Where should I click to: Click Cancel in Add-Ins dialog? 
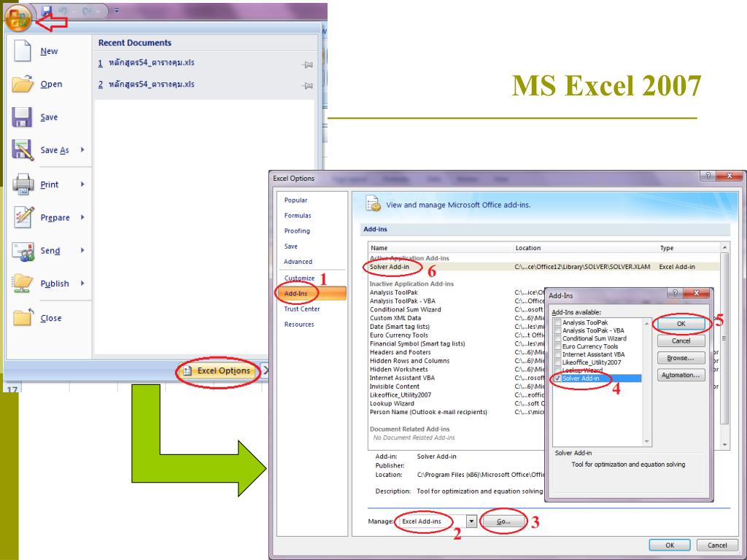[x=681, y=341]
